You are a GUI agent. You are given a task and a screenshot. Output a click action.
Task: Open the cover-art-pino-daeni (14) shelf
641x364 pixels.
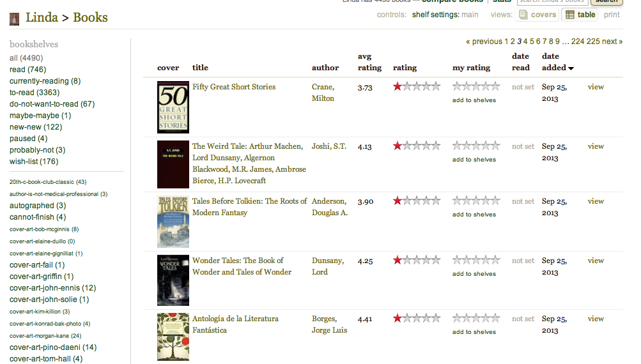(x=53, y=347)
